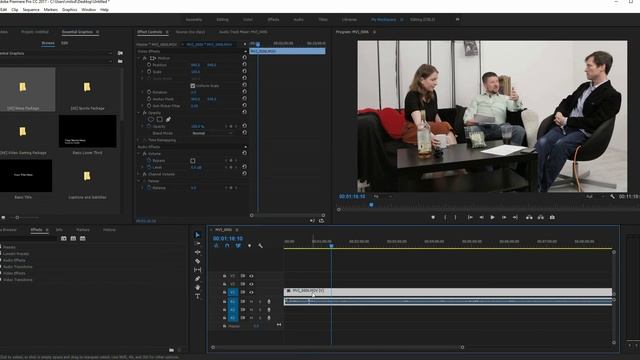Lock the V1 track
Image resolution: width=640 pixels, height=360 pixels.
pyautogui.click(x=224, y=292)
